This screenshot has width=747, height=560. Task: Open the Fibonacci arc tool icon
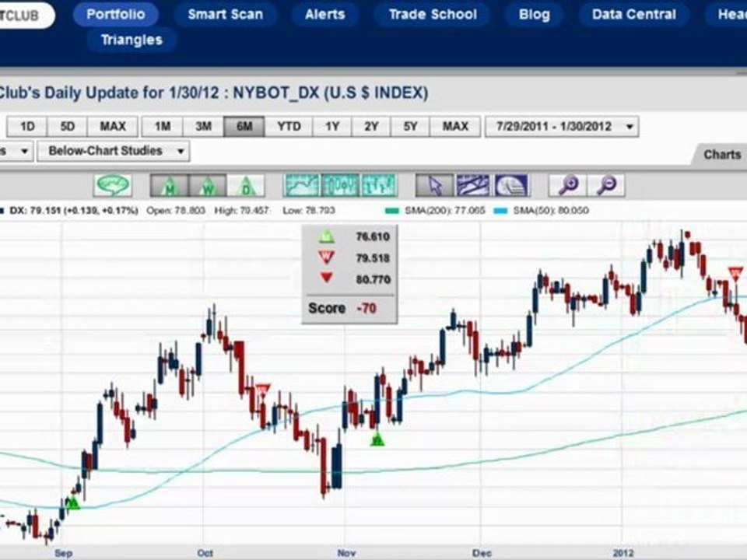click(x=510, y=185)
